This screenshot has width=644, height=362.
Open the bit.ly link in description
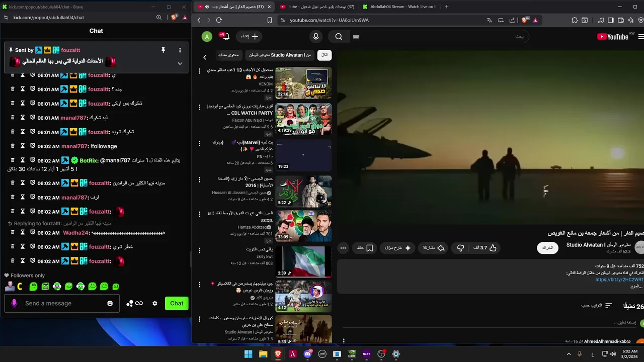point(619,280)
